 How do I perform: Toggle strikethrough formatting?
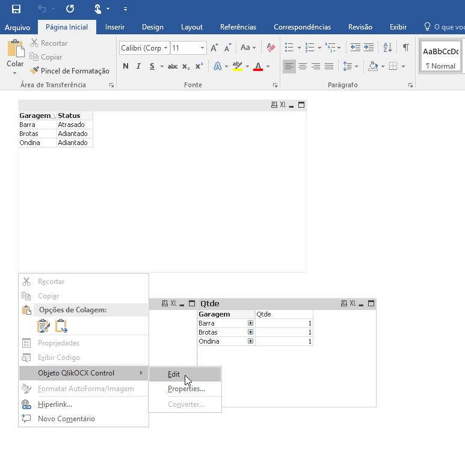tap(173, 66)
